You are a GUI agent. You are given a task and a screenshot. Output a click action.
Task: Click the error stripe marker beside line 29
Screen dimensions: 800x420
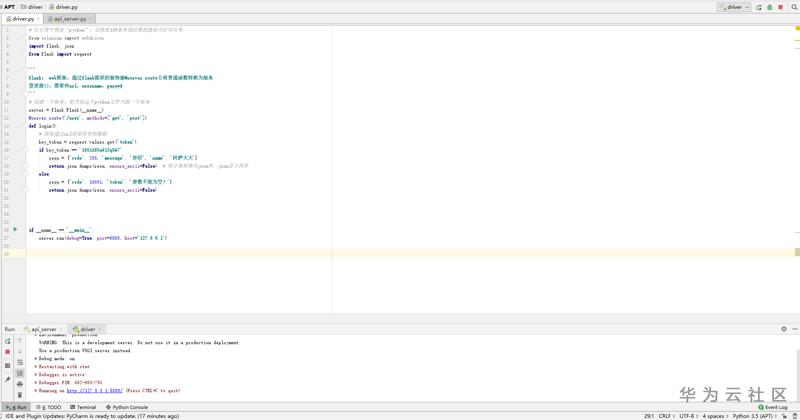point(797,252)
